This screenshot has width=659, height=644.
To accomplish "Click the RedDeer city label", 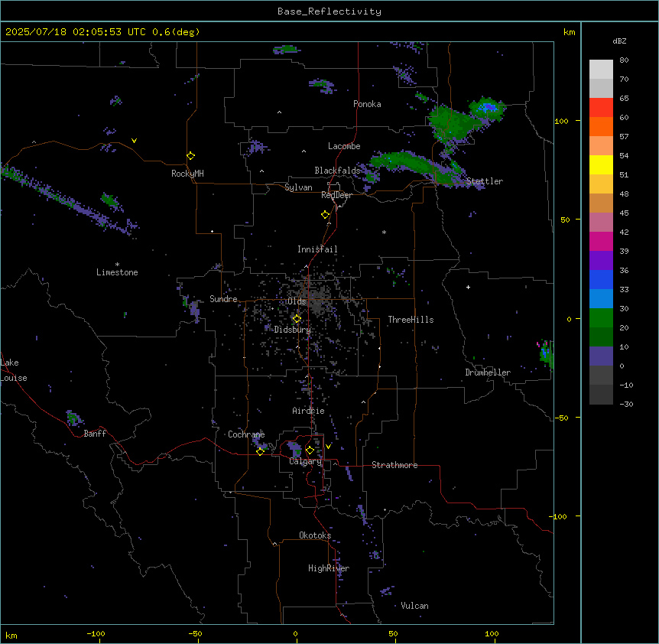I will pyautogui.click(x=336, y=195).
